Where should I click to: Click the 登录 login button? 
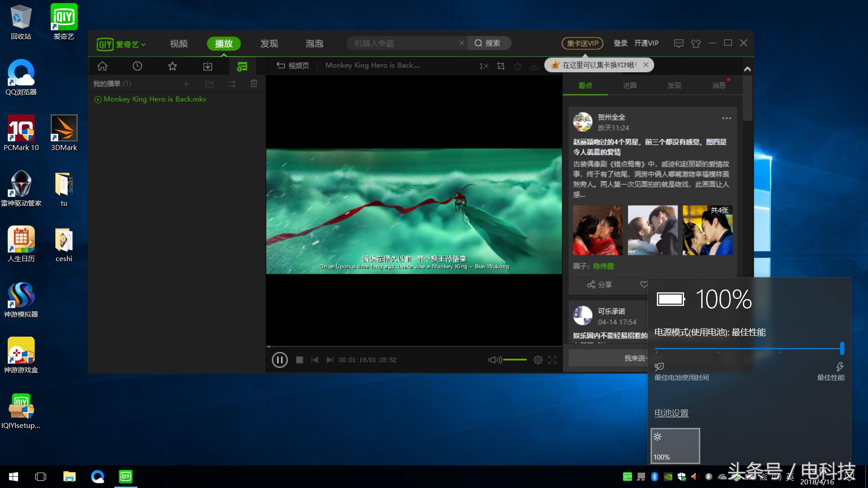[620, 43]
